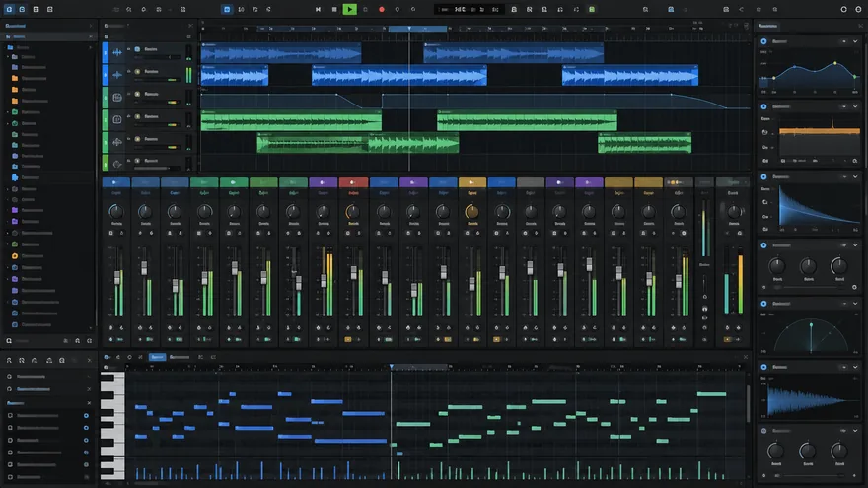Click the piano roll vertical scrollbar
Screen dimensions: 868x488
[x=748, y=404]
